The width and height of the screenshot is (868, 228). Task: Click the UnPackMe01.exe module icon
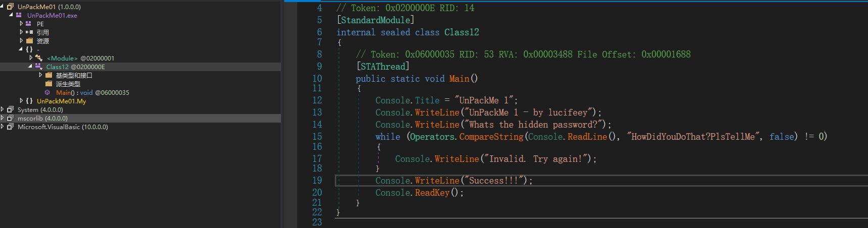click(x=19, y=15)
